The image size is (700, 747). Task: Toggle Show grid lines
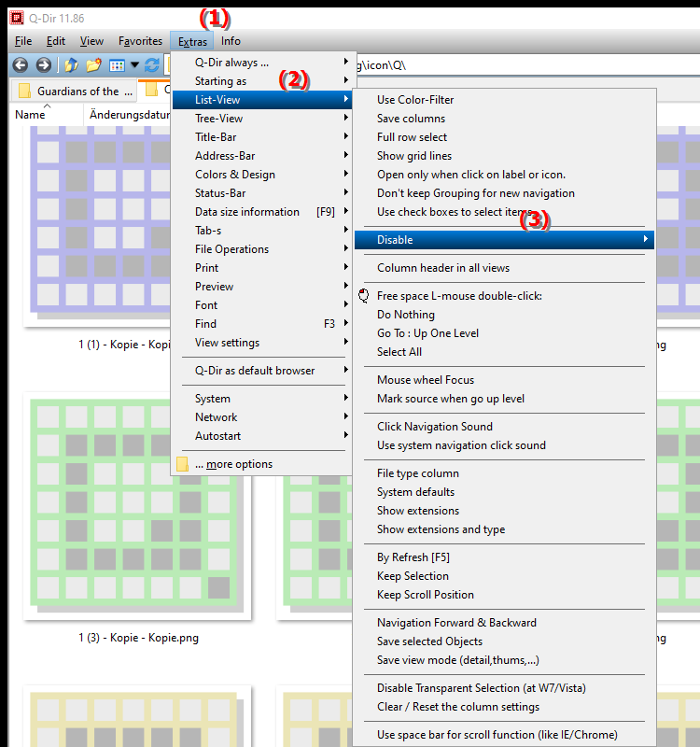click(x=504, y=156)
